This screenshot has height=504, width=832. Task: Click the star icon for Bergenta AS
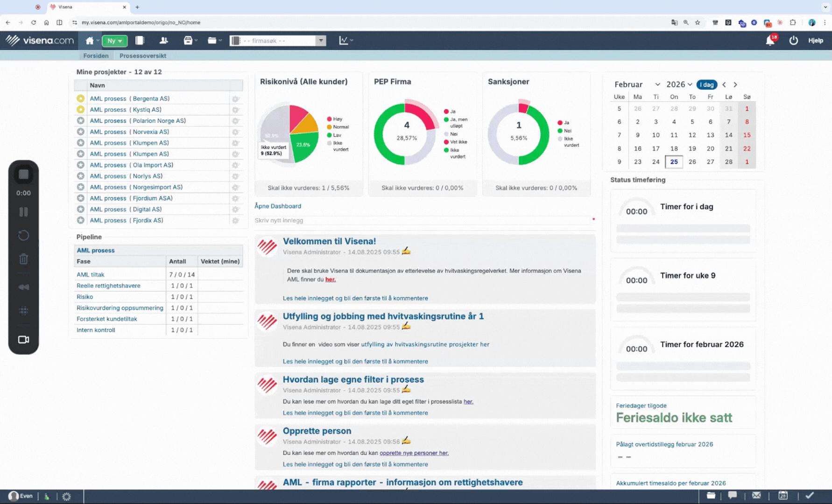click(81, 98)
